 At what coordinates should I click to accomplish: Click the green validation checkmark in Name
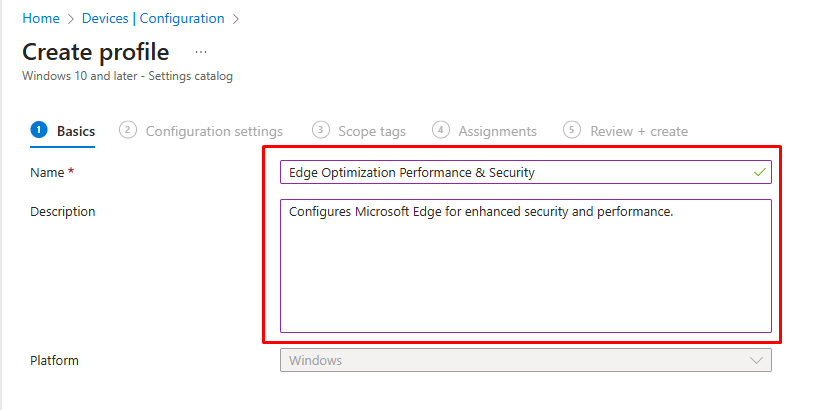point(761,172)
